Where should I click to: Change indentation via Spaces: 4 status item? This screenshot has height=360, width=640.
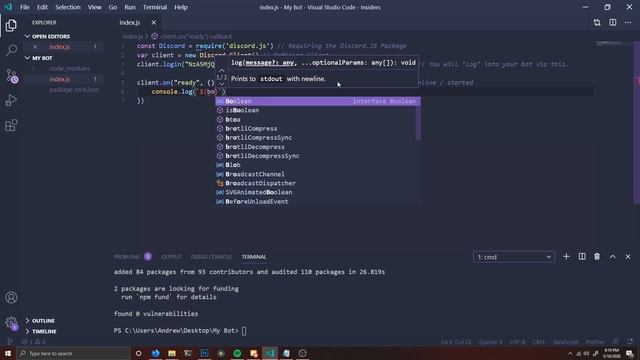(x=490, y=342)
